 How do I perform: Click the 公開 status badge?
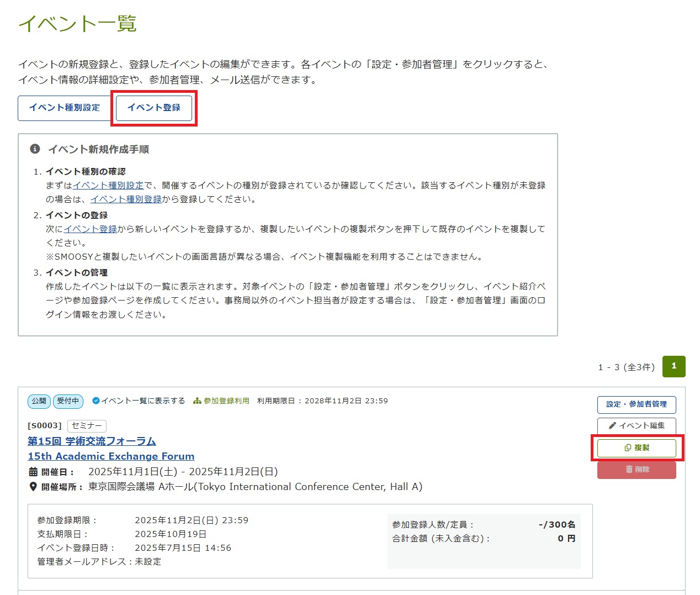click(39, 401)
